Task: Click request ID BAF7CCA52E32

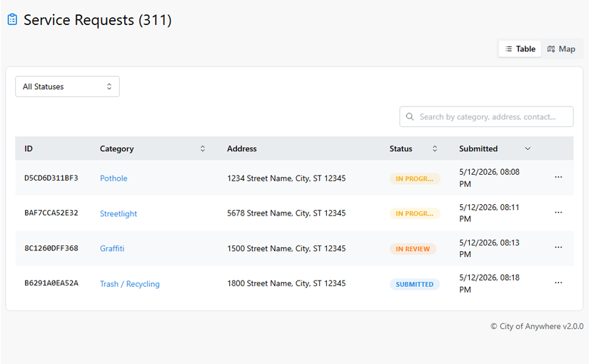Action: point(51,213)
